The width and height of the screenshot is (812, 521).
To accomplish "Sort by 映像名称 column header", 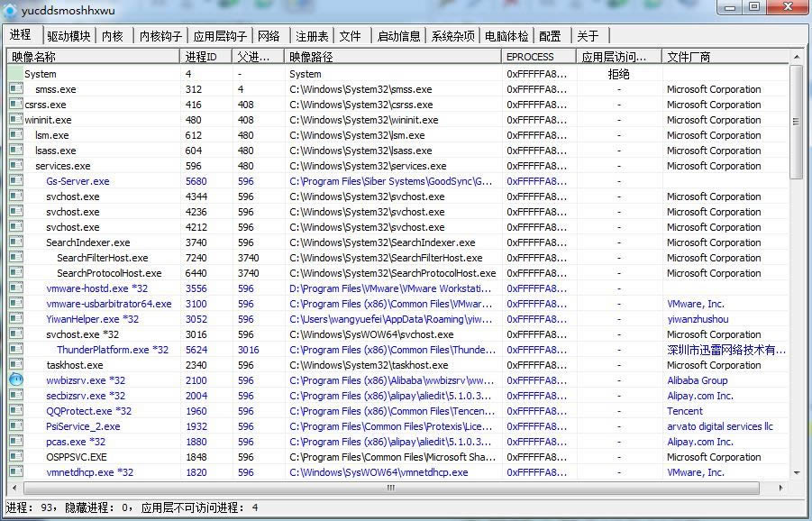I will coord(93,57).
